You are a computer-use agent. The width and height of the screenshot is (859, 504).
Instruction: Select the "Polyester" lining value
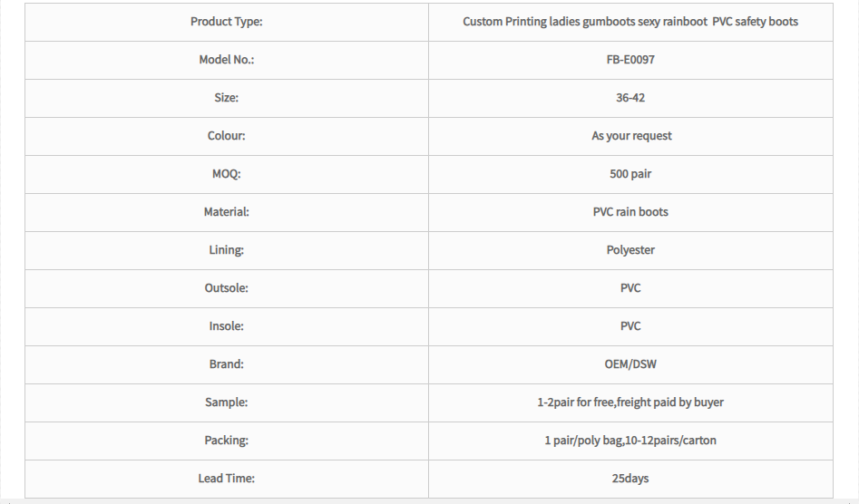tap(630, 250)
